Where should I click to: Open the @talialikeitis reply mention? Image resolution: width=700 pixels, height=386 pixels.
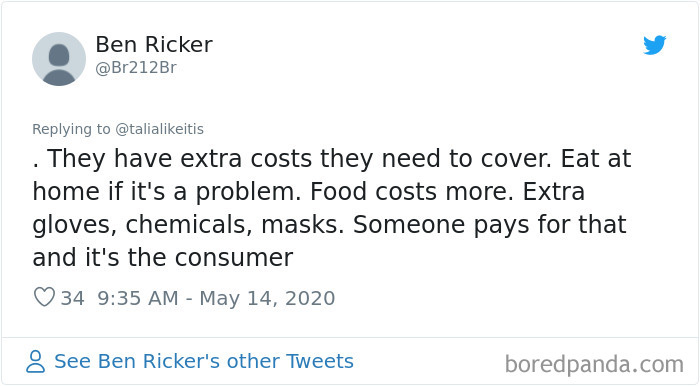tap(159, 129)
